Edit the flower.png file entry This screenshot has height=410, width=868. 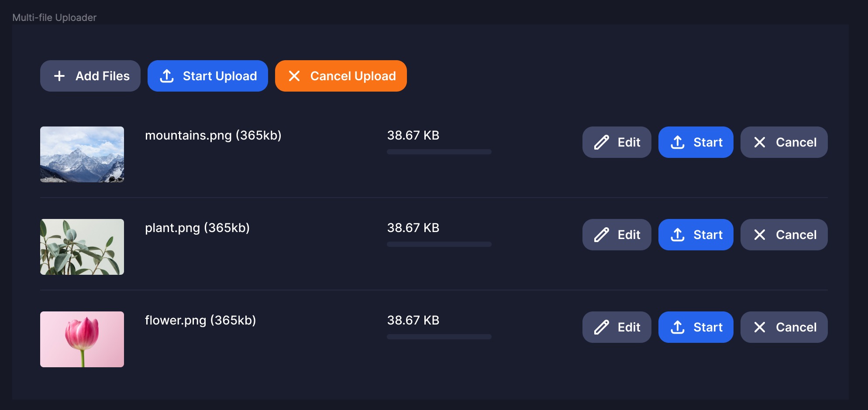[x=617, y=327]
